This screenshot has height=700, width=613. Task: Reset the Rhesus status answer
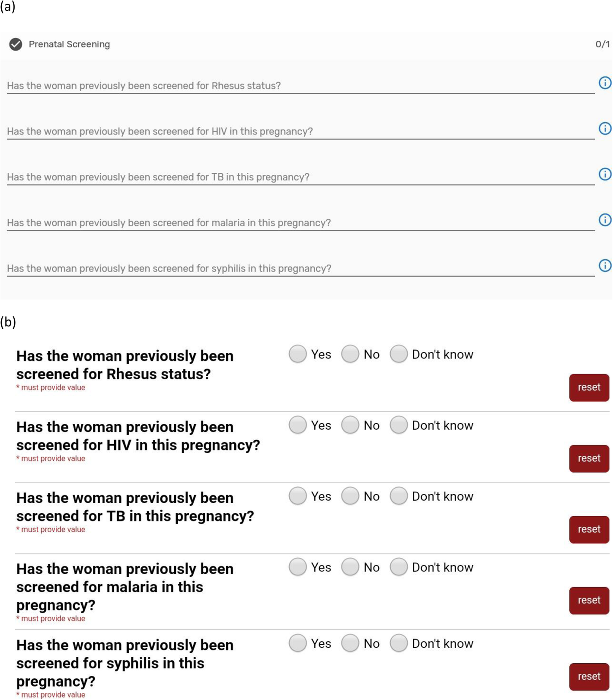click(x=589, y=387)
